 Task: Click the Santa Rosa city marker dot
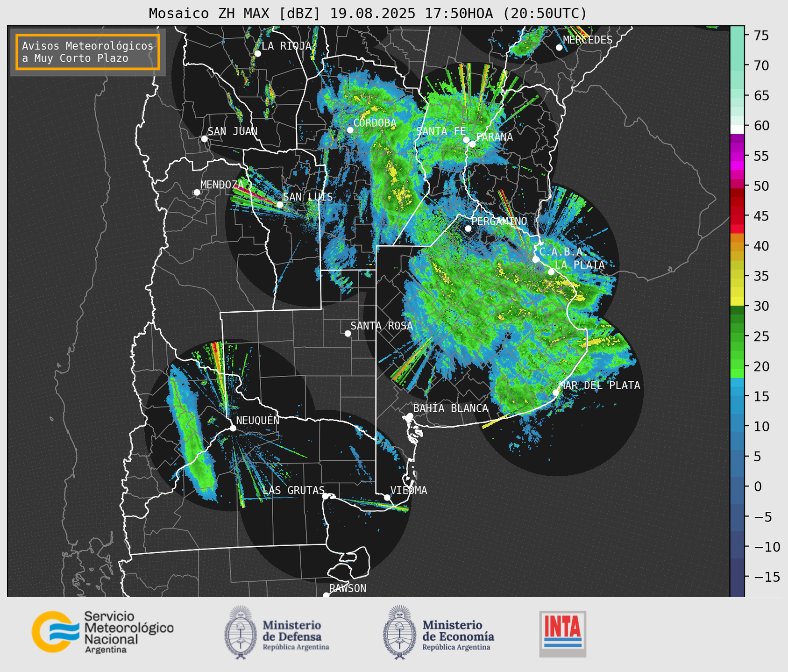click(x=348, y=333)
